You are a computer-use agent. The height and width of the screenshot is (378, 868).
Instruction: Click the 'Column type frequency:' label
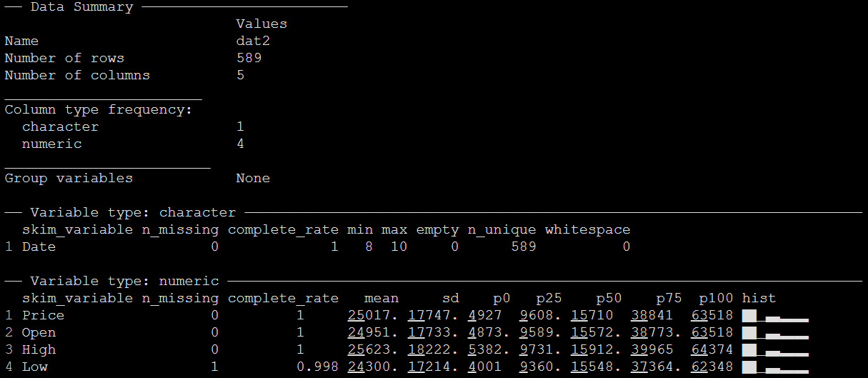point(99,110)
